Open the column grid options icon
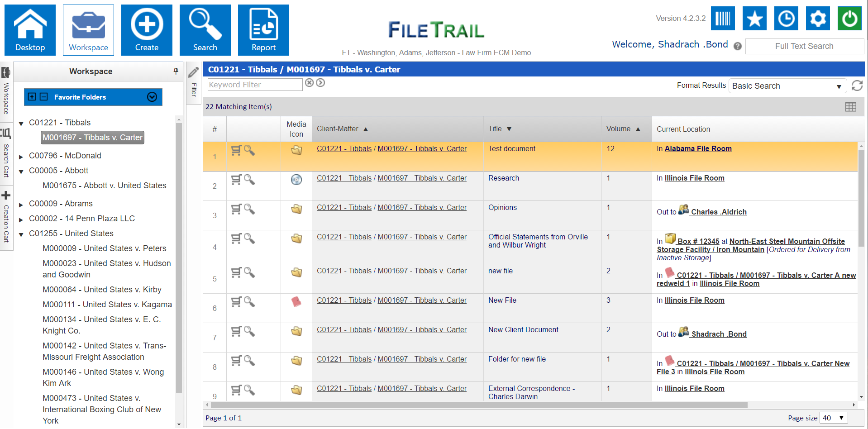The width and height of the screenshot is (868, 429). [851, 107]
